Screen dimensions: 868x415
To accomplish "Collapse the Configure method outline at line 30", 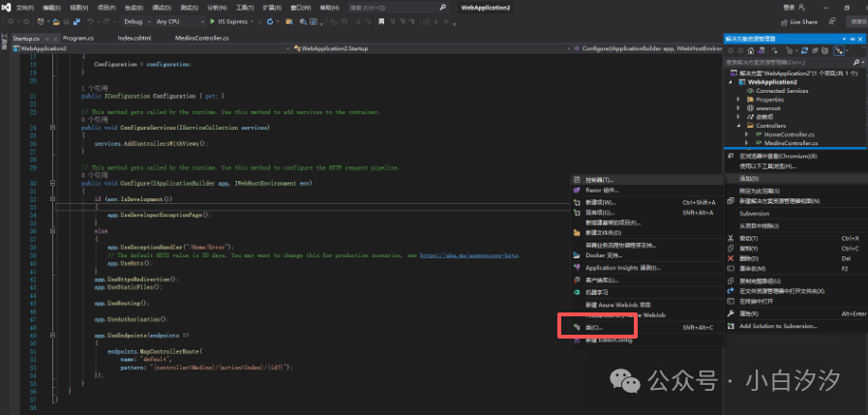I will coord(52,183).
